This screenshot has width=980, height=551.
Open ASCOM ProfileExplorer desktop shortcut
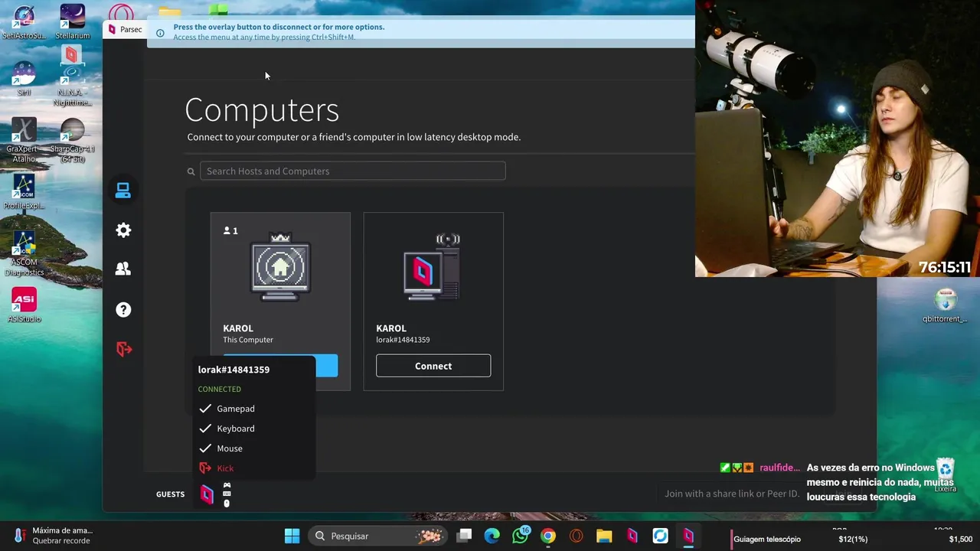(x=24, y=192)
